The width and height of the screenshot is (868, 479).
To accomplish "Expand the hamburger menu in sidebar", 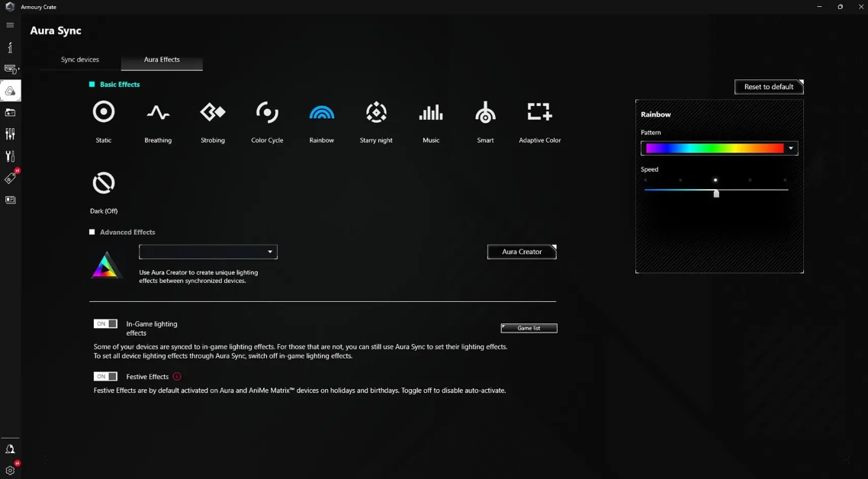I will (x=10, y=25).
